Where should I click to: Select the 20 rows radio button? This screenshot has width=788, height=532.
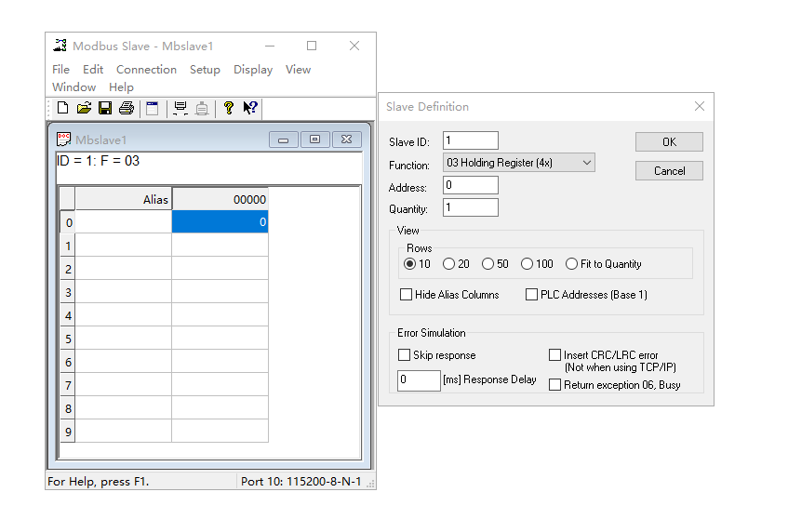point(449,264)
